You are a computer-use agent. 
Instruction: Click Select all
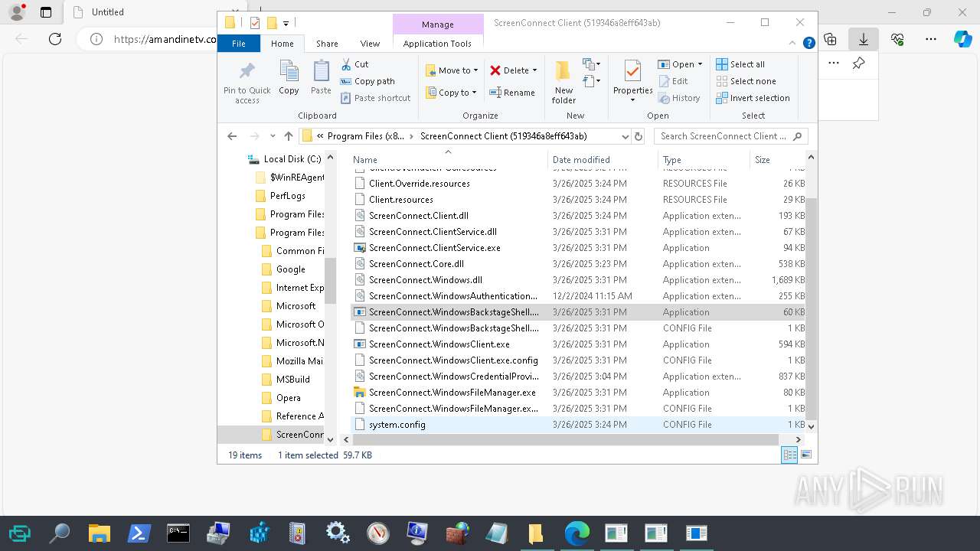pos(740,64)
